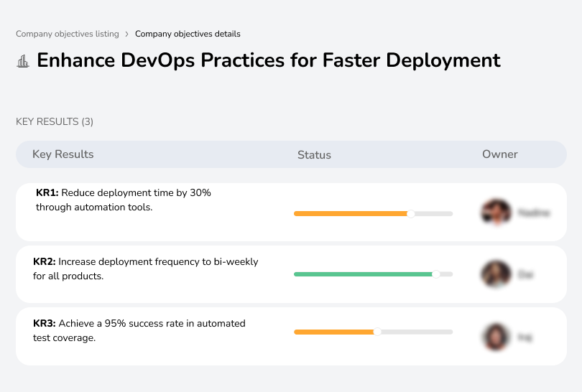
Task: Open KR1 Reduce deployment time row
Action: tap(291, 212)
